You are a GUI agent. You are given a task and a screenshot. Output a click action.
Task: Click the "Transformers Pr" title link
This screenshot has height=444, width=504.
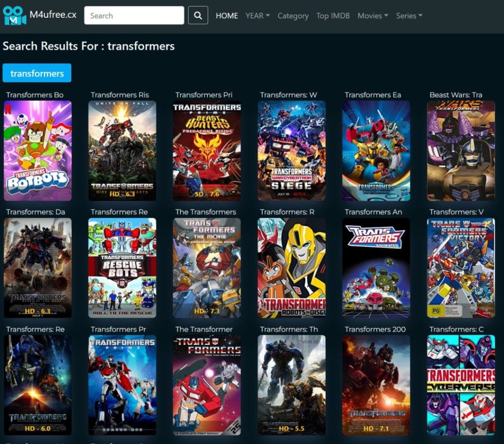point(118,329)
